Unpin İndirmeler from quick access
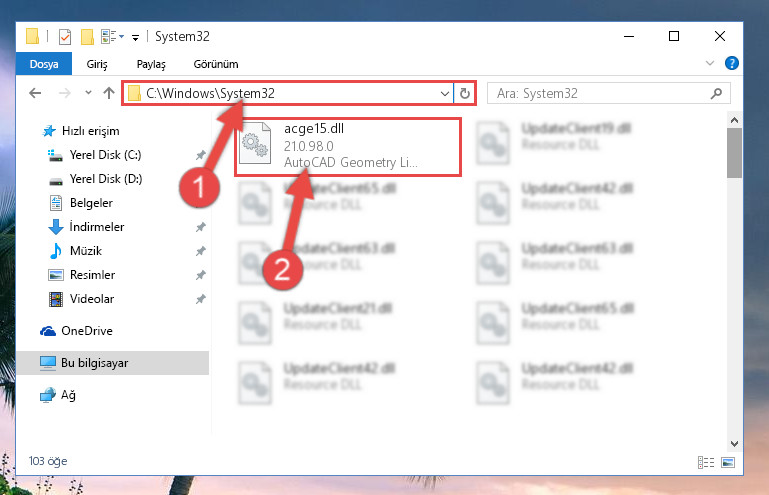 pos(200,227)
